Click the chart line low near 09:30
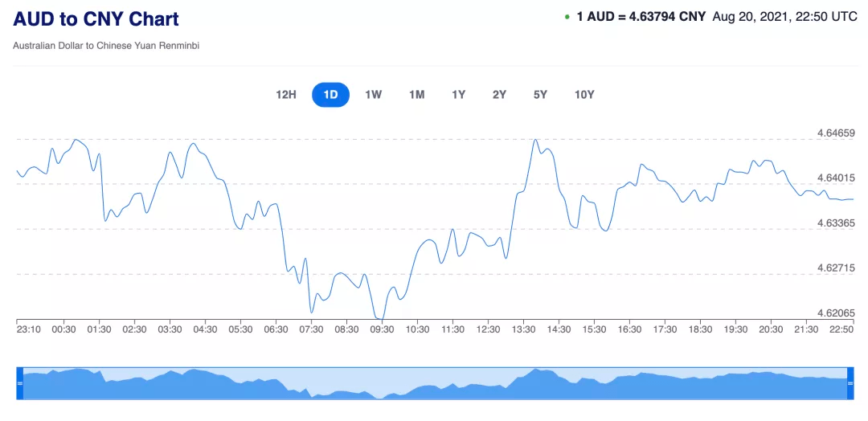Screen dimensions: 868x421 (x=382, y=321)
